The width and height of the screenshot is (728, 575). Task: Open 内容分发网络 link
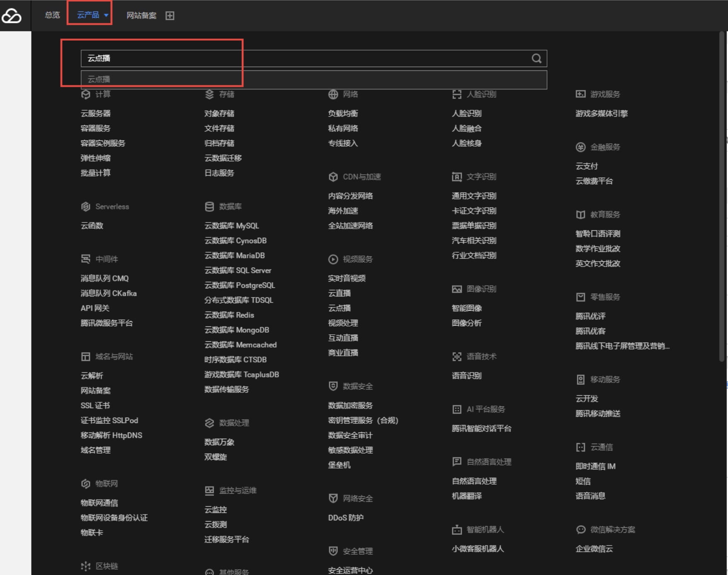click(x=350, y=196)
